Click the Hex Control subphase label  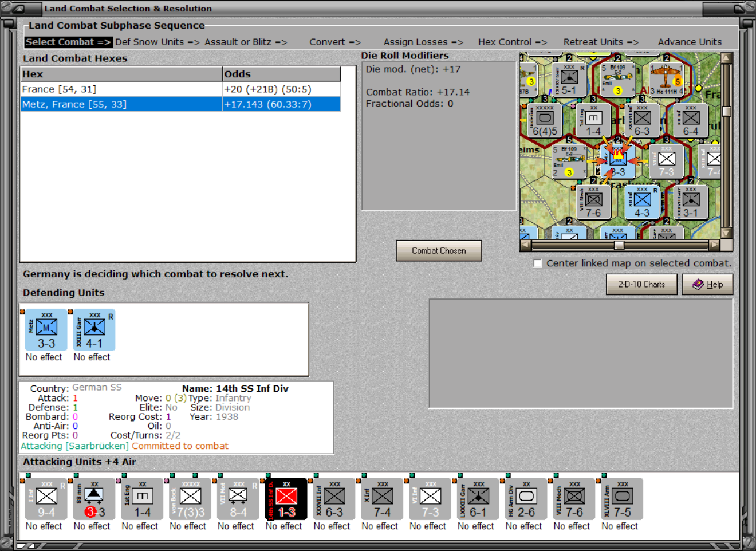(513, 42)
